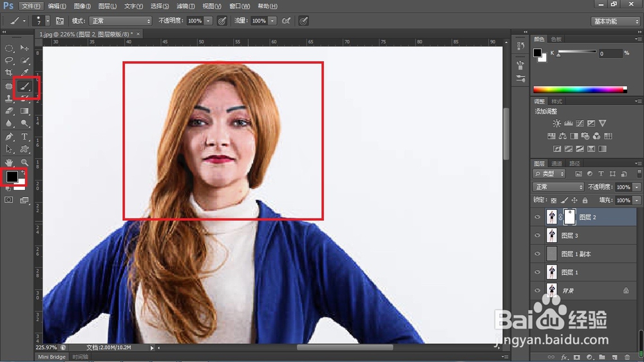Hide layer 图层 2
Viewport: 644px width, 362px height.
pyautogui.click(x=537, y=217)
